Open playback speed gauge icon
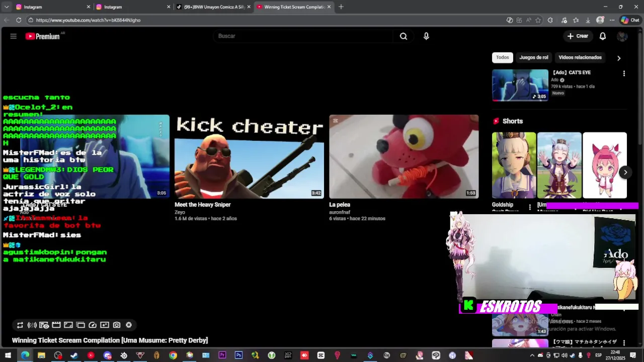This screenshot has height=362, width=644. 93,325
